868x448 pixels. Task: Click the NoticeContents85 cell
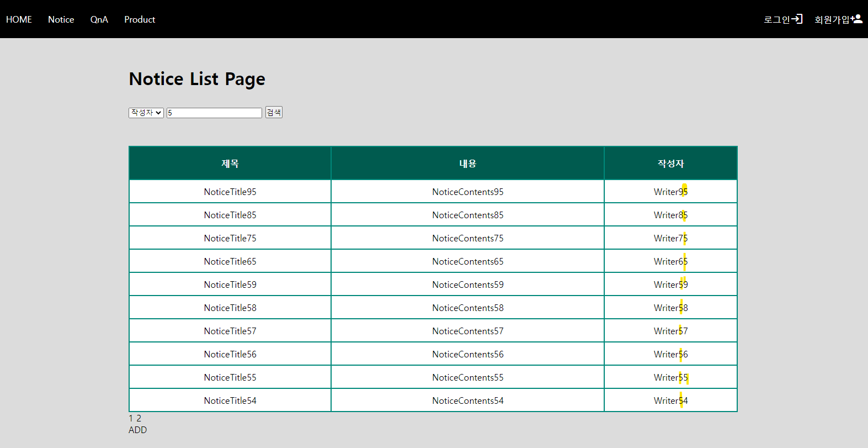click(468, 215)
